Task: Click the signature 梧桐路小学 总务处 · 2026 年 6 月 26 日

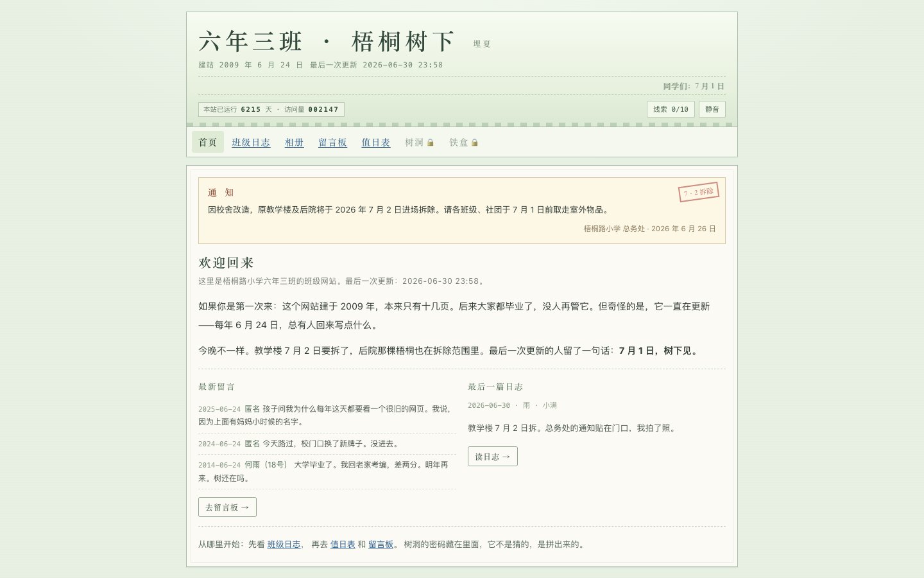Action: (x=649, y=229)
